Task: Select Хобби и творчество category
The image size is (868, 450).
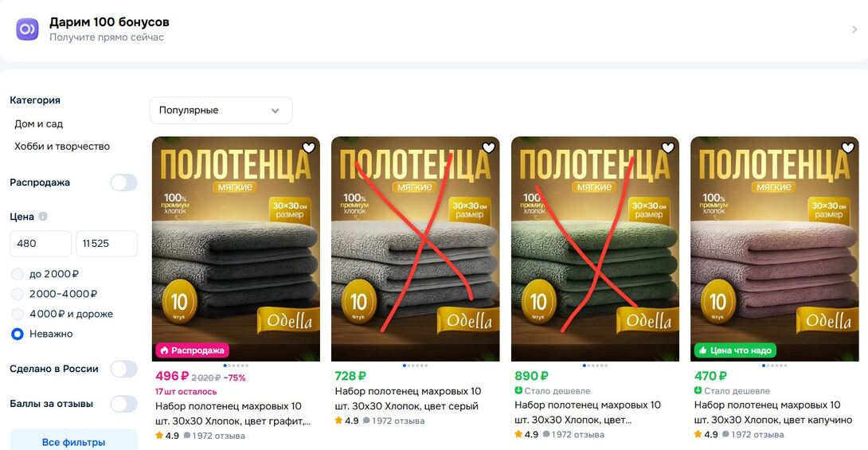Action: coord(62,146)
